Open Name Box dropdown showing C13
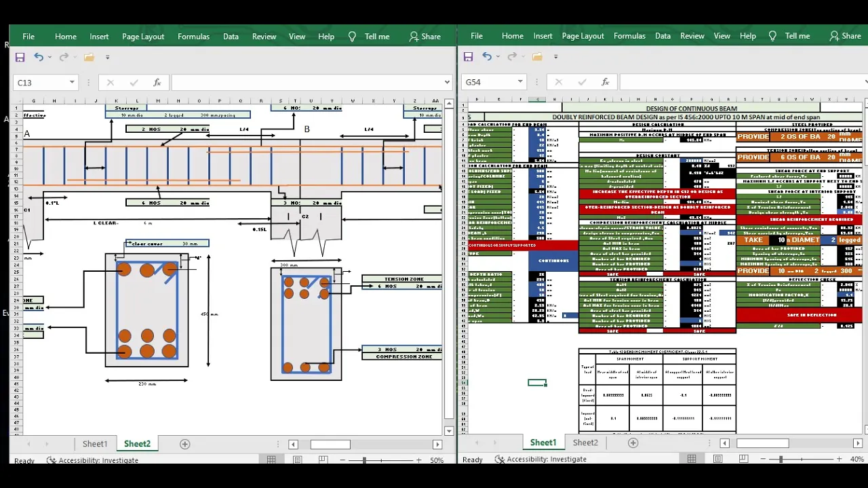The height and width of the screenshot is (488, 868). tap(72, 83)
